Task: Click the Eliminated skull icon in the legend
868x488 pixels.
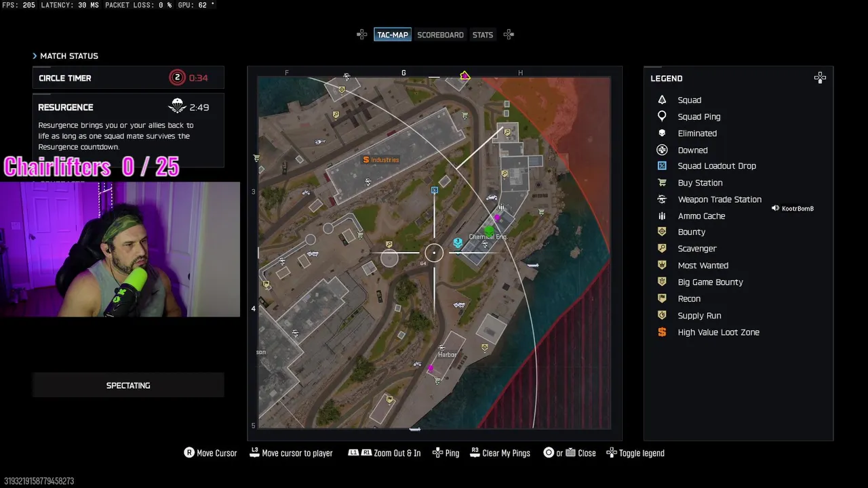Action: coord(662,133)
